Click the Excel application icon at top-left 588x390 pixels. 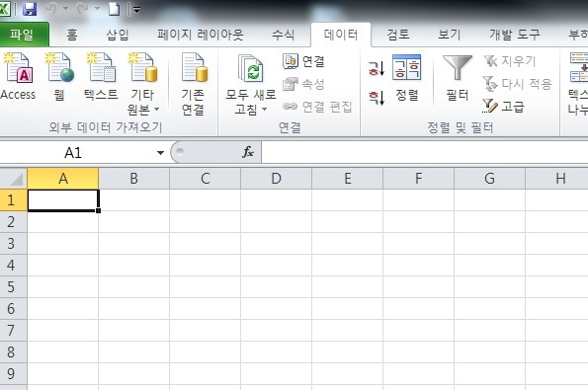(x=5, y=8)
